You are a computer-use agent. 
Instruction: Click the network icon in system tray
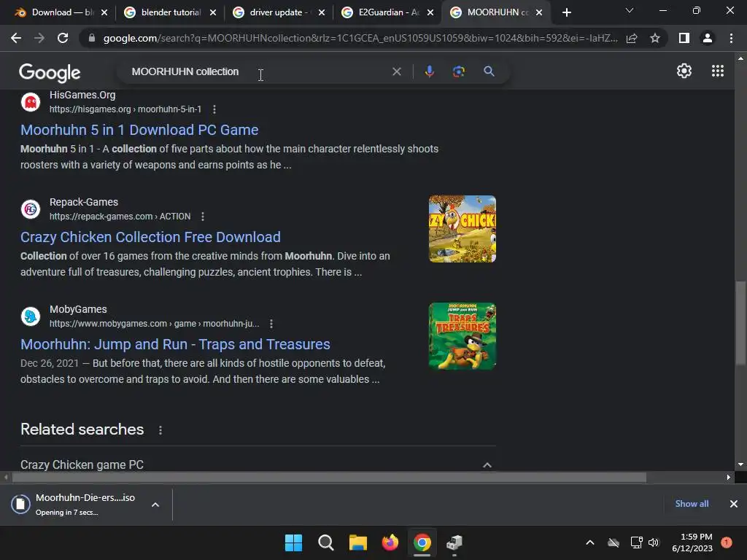pos(636,542)
